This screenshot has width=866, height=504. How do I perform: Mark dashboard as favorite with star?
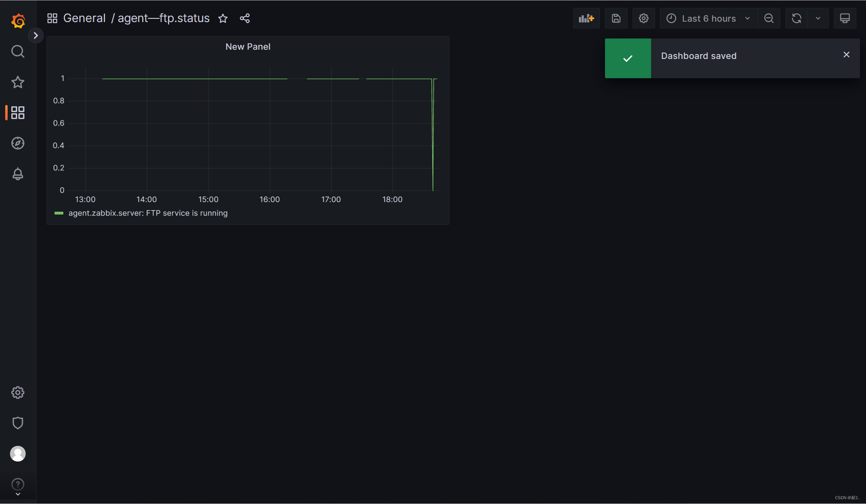(223, 18)
